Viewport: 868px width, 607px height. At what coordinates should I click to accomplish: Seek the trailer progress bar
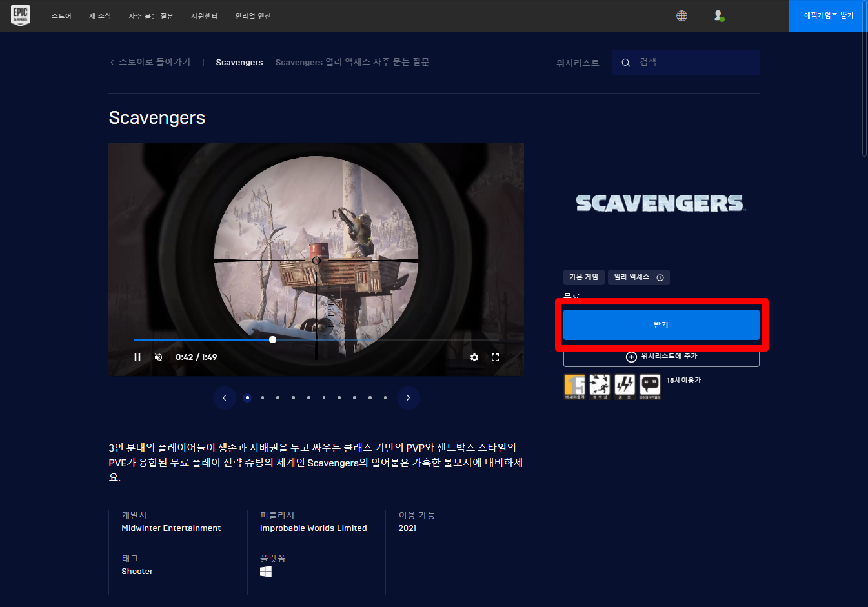coord(316,340)
